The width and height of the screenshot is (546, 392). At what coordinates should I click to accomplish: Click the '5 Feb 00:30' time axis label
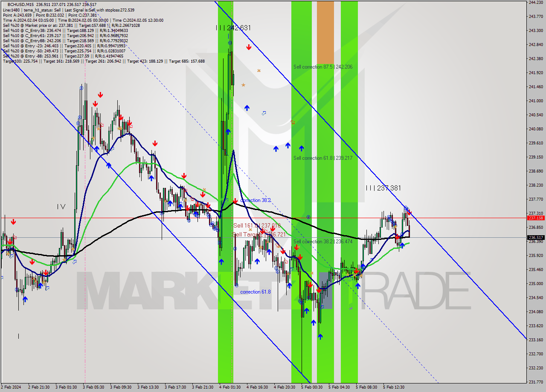(x=311, y=387)
